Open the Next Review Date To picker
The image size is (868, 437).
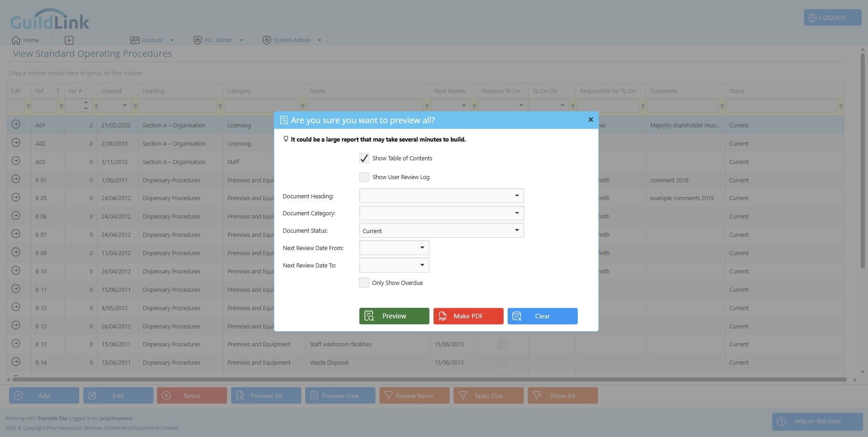click(422, 265)
